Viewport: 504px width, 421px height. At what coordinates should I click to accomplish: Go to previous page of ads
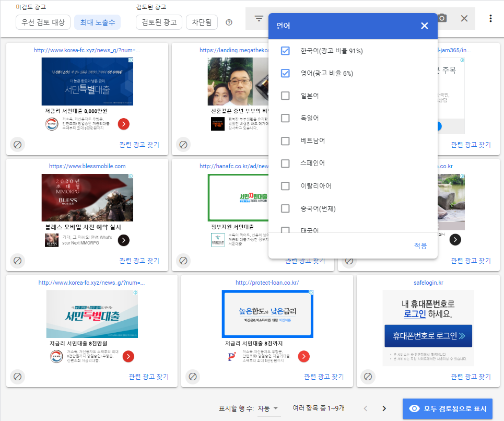point(366,408)
